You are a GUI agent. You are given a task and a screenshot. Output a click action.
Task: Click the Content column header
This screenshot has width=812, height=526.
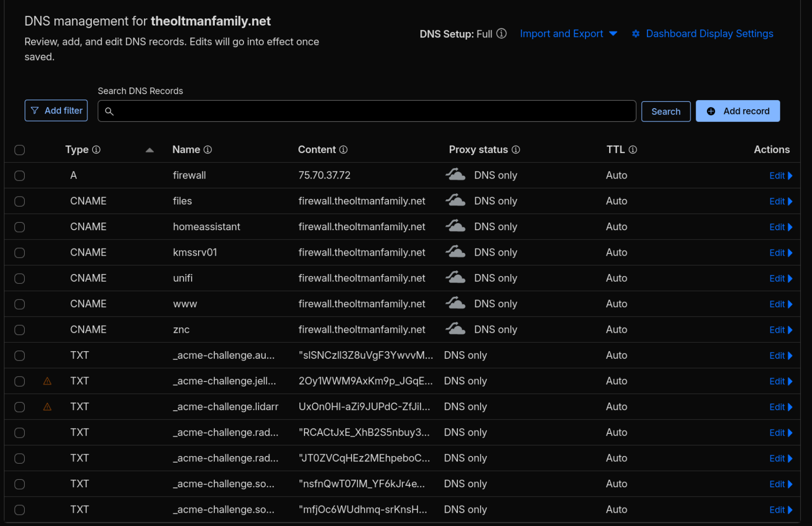pos(316,150)
